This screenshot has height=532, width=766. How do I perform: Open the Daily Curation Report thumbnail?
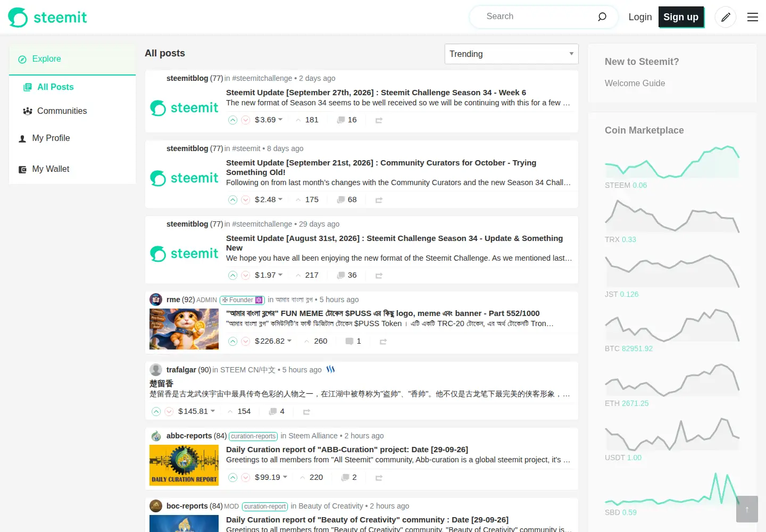pos(184,465)
